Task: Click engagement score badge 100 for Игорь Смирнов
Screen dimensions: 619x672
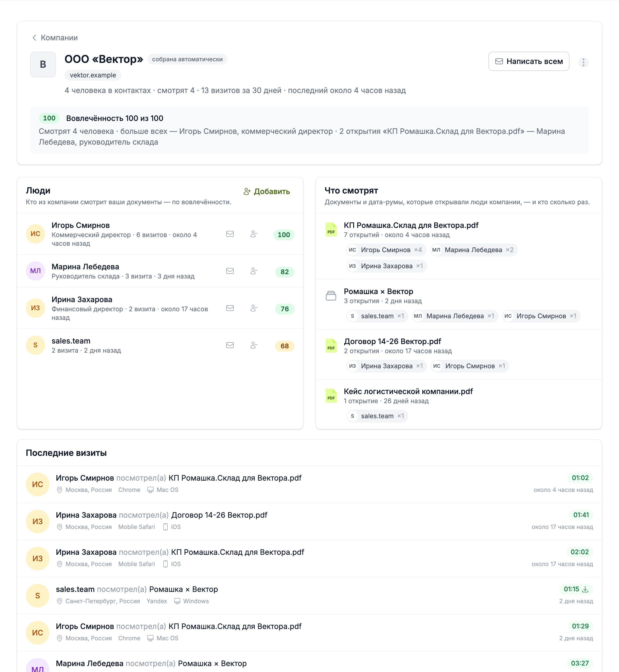Action: [284, 235]
